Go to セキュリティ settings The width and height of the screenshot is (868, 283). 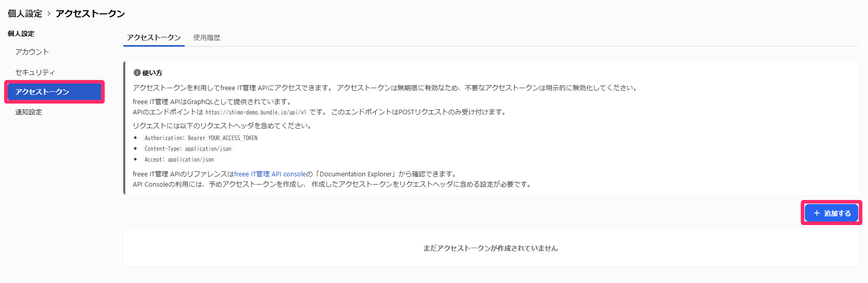35,72
